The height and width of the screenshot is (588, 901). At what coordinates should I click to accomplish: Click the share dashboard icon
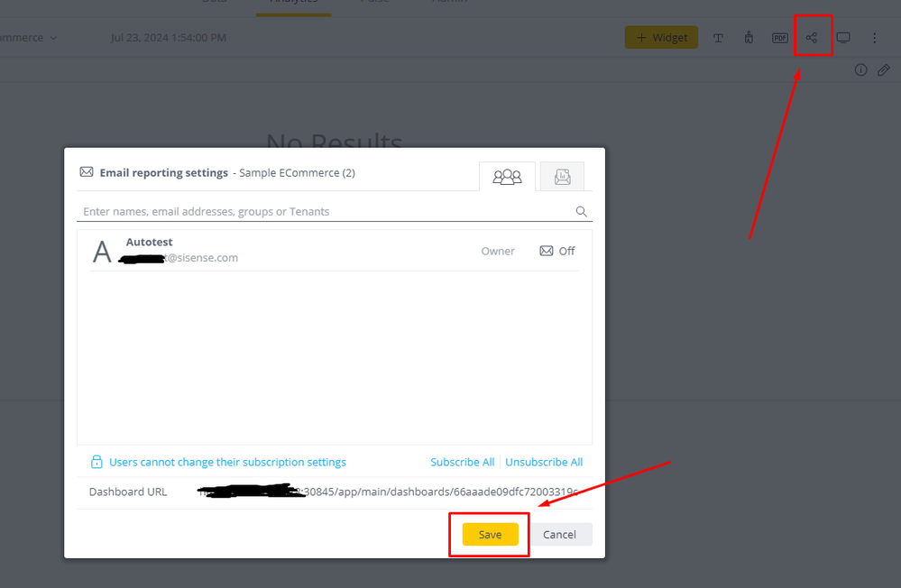(x=812, y=38)
